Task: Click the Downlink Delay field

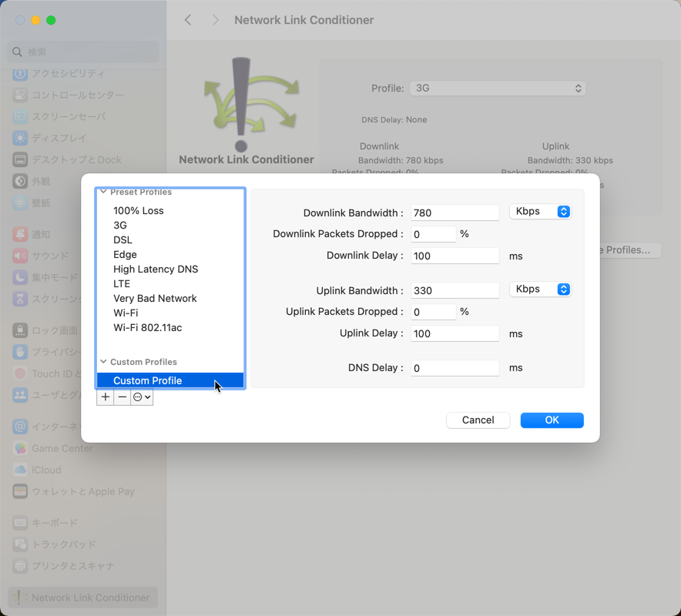Action: [x=455, y=256]
